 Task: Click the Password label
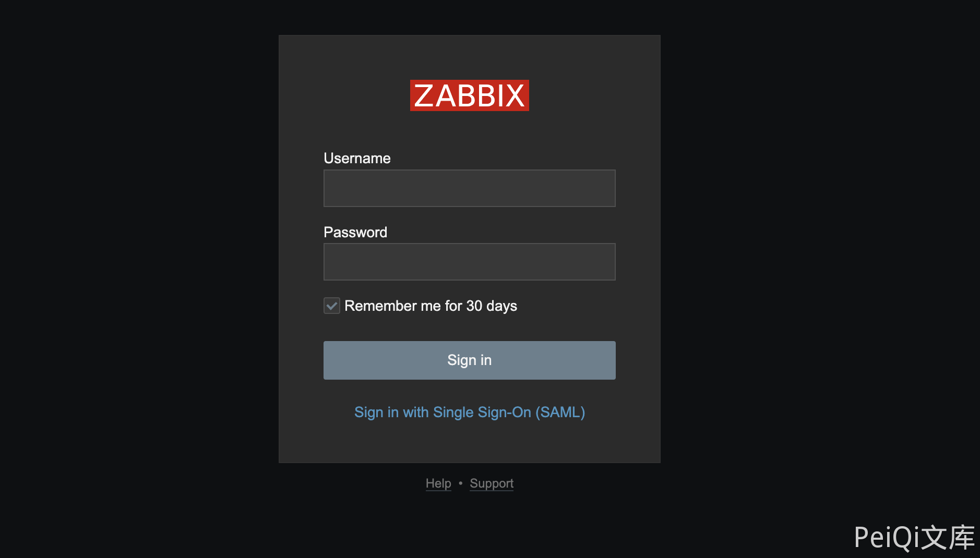coord(355,232)
